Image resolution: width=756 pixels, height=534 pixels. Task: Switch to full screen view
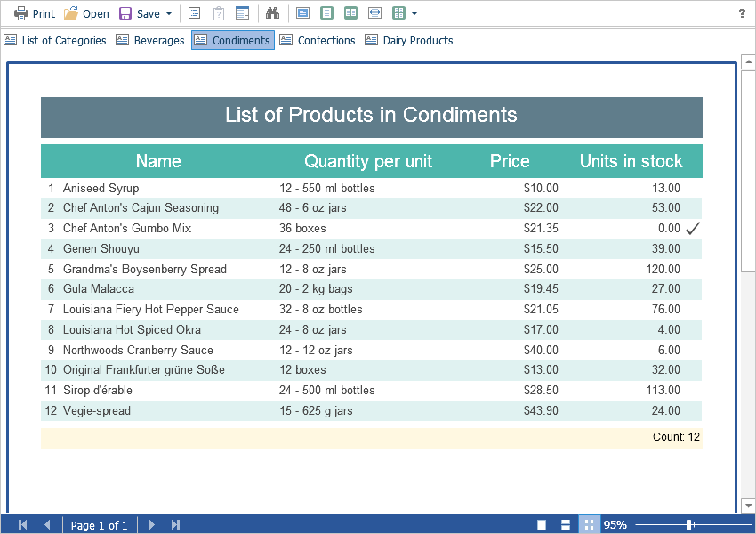303,13
